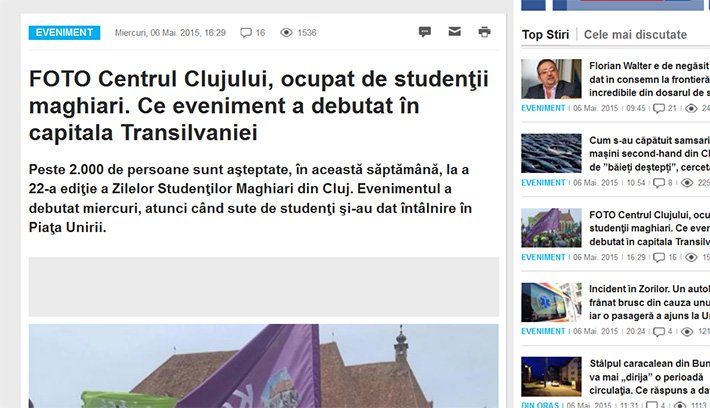710x408 pixels.
Task: Open the night street pole thumbnail
Action: click(551, 377)
